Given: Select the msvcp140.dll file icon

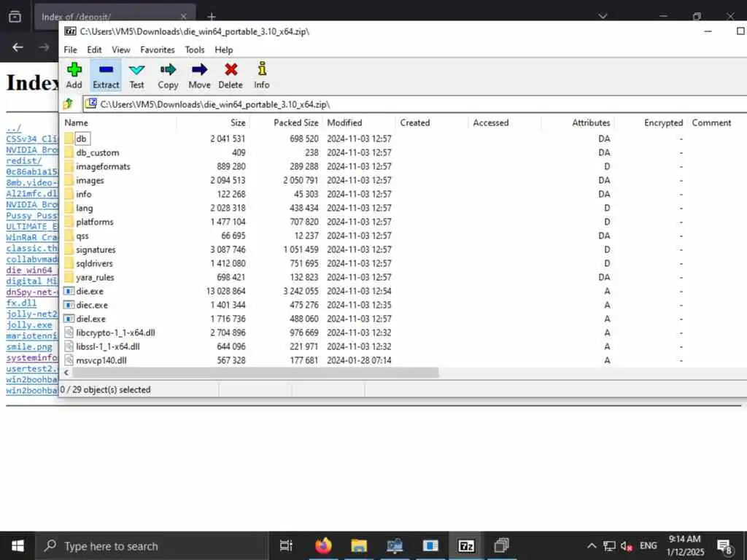Looking at the screenshot, I should [x=69, y=360].
